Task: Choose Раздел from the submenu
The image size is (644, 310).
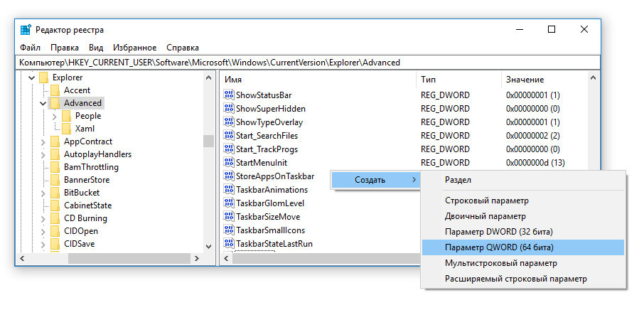Action: pyautogui.click(x=523, y=180)
